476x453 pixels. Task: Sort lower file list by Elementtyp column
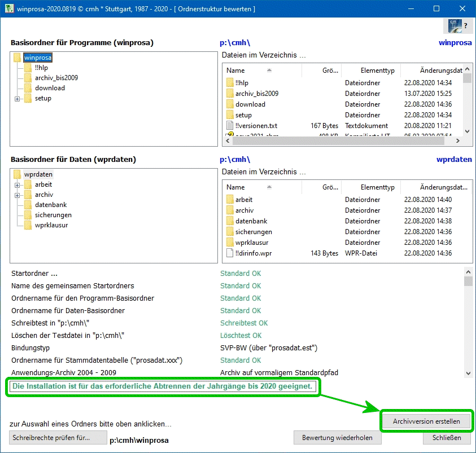377,187
